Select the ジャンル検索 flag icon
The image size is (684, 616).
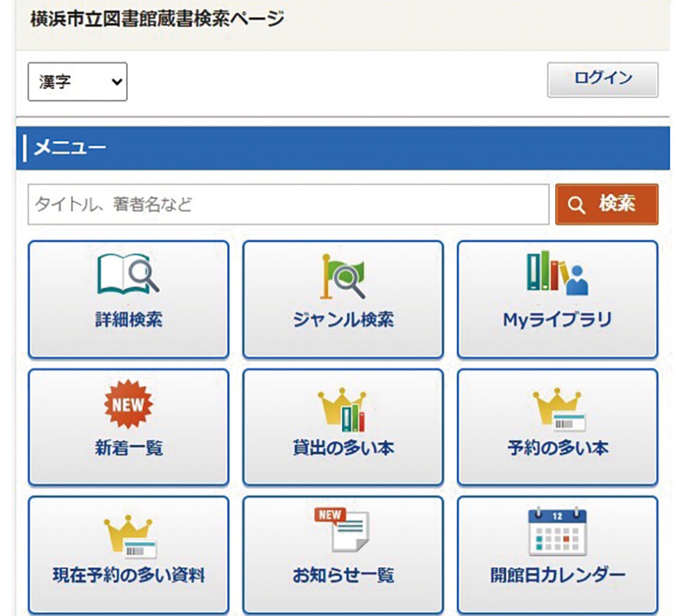pyautogui.click(x=342, y=279)
